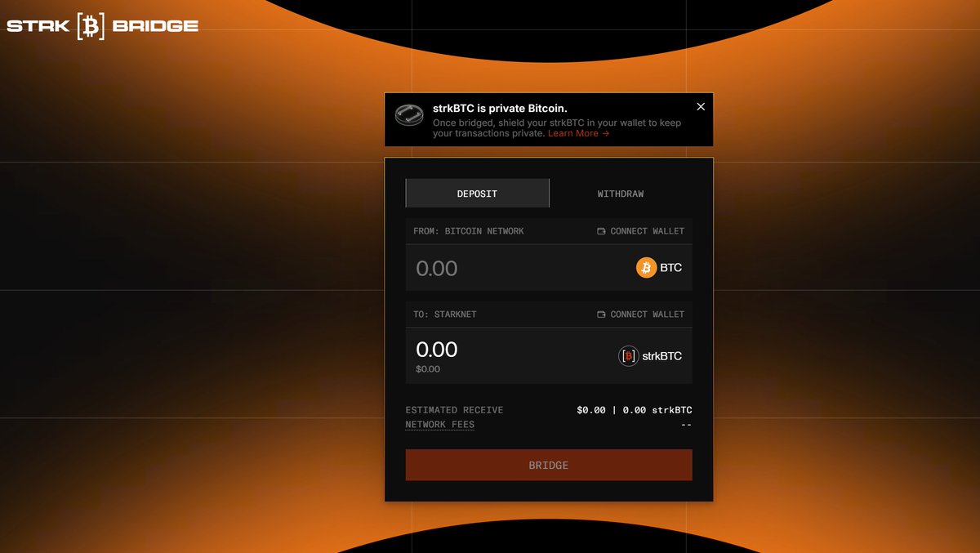Viewport: 980px width, 553px height.
Task: Close the strkBTC private Bitcoin banner
Action: [x=701, y=107]
